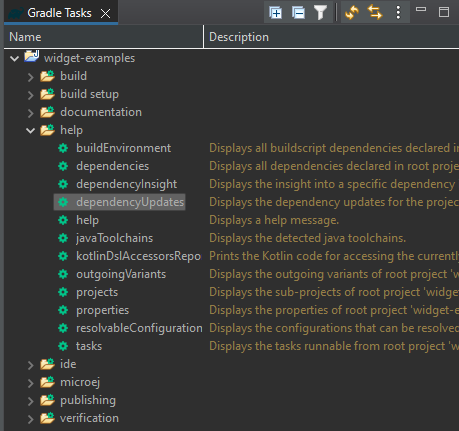Refresh tasks for all projects icon
459x431 pixels.
(x=352, y=13)
